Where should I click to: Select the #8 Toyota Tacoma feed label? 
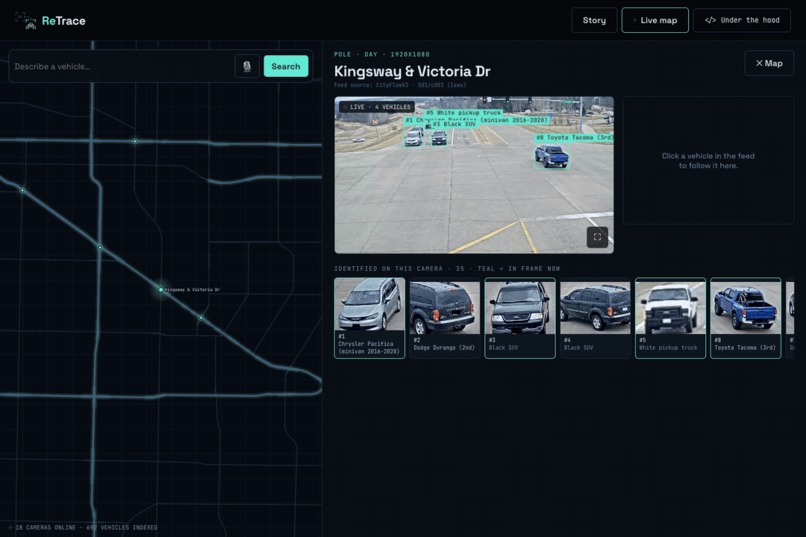pos(574,138)
